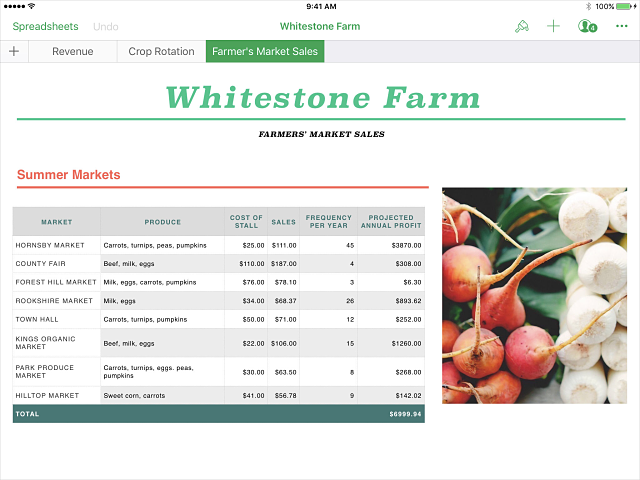Select the $1260.00 profit cell

click(391, 343)
